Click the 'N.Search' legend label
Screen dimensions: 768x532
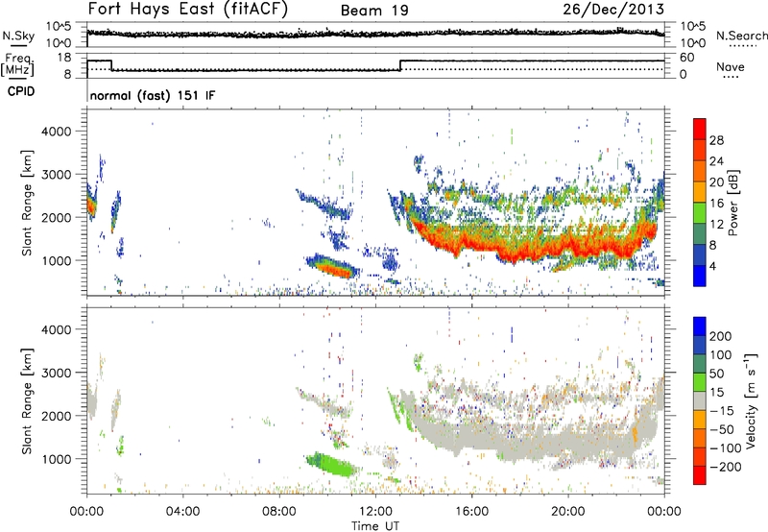tap(741, 36)
